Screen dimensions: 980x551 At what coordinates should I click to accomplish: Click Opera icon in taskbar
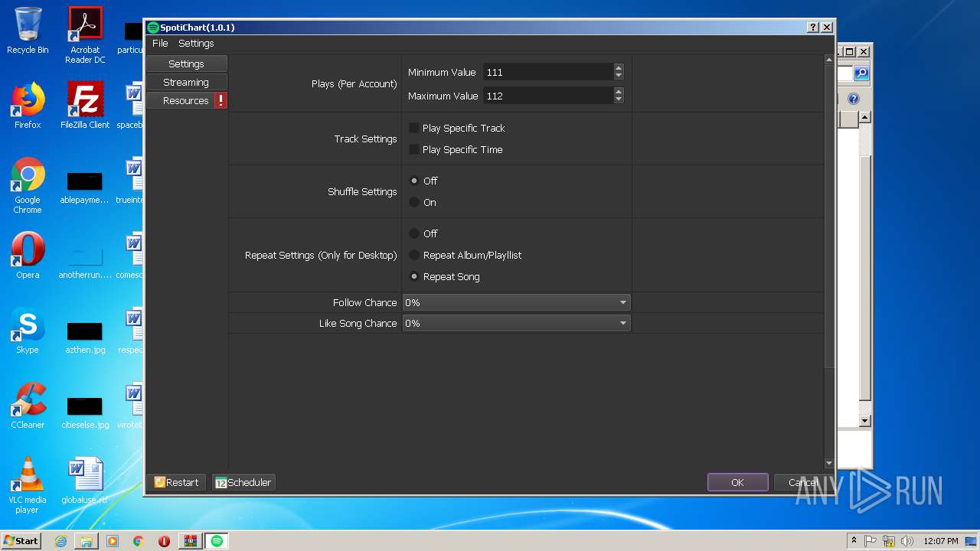(164, 541)
